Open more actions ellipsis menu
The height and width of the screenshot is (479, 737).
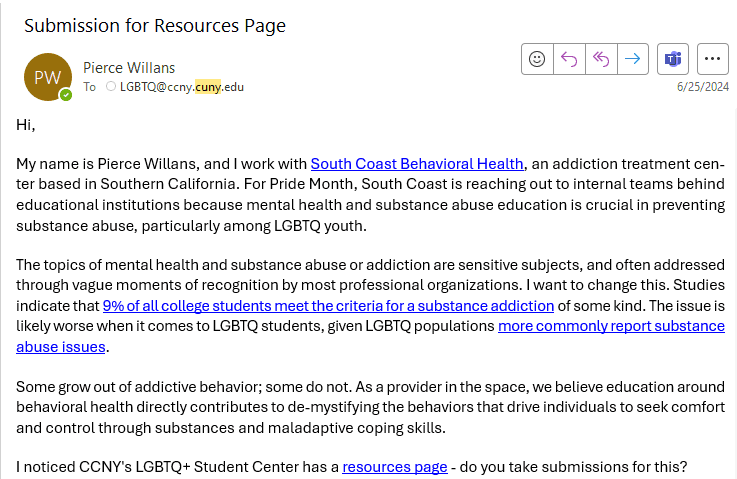click(713, 59)
